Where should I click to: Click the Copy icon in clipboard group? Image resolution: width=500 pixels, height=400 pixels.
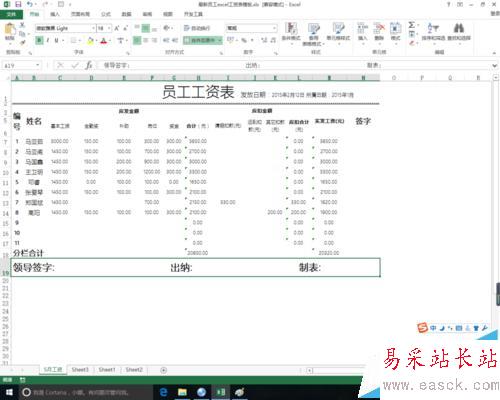(22, 34)
